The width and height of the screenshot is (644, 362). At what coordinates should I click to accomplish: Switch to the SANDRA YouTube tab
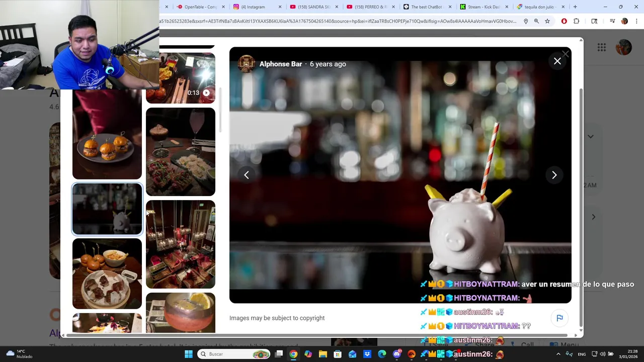(x=313, y=7)
